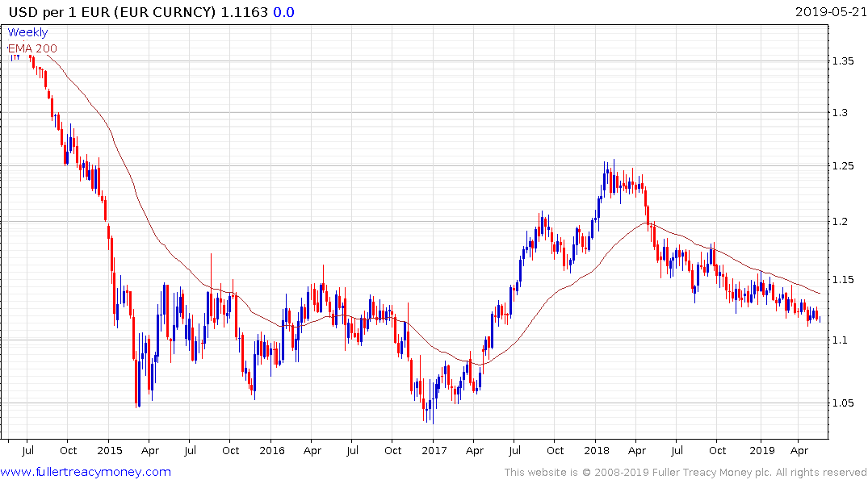Click the 2017 year label on time axis

pyautogui.click(x=434, y=450)
